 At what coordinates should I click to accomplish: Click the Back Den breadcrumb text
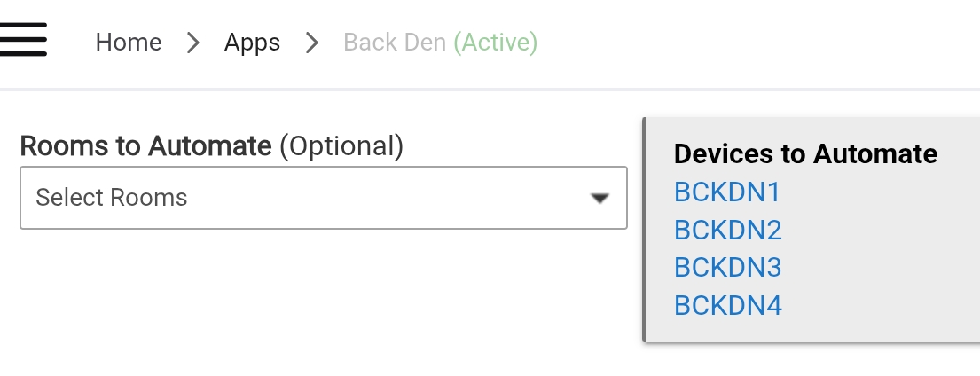(395, 43)
